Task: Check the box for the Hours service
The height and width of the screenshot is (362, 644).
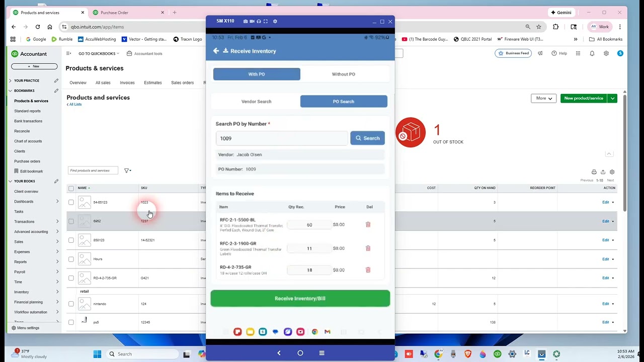Action: [x=71, y=259]
